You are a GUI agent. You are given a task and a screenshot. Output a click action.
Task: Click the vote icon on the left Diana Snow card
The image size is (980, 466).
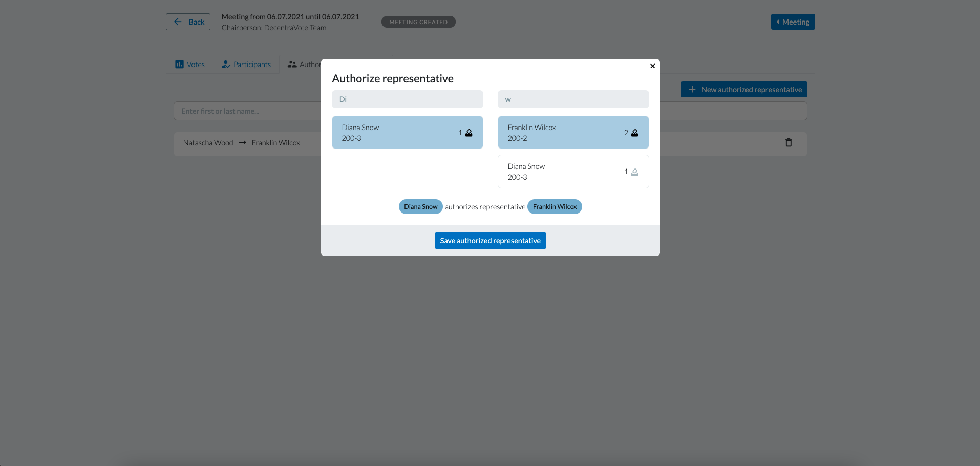468,133
